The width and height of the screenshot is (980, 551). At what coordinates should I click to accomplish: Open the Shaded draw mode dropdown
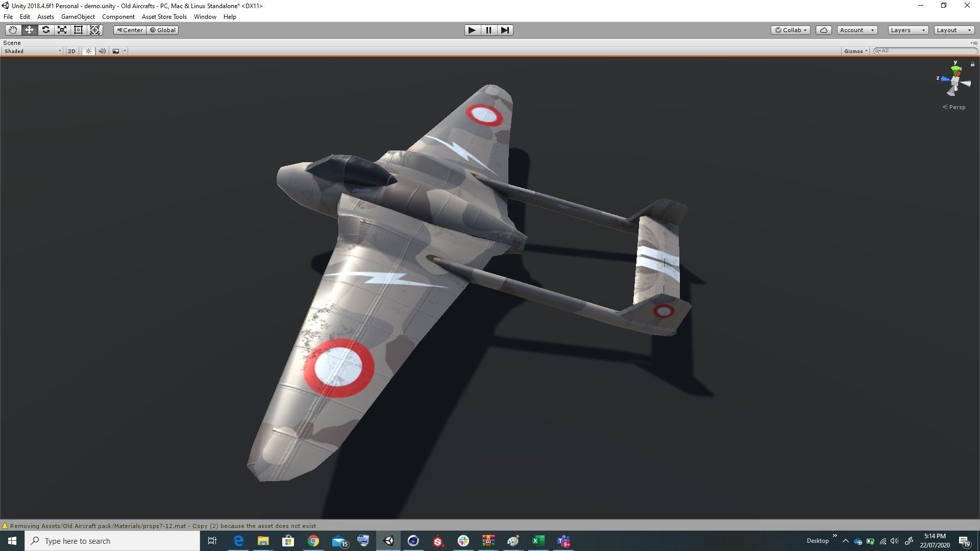(x=33, y=51)
